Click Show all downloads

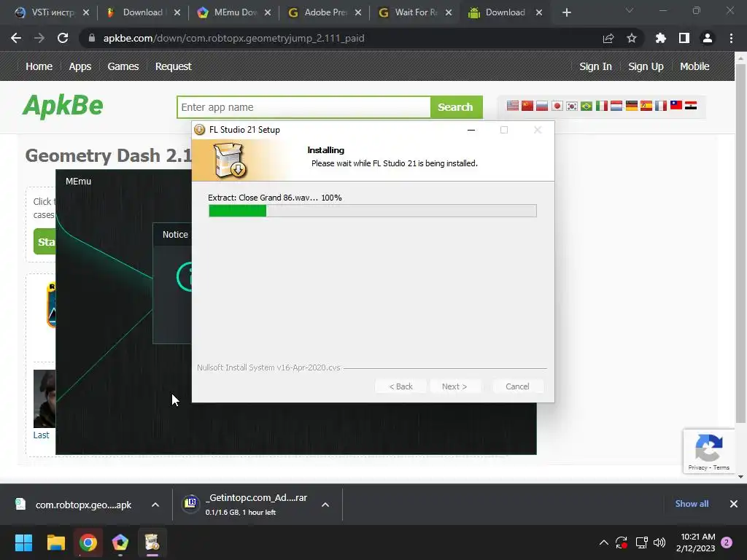[692, 504]
